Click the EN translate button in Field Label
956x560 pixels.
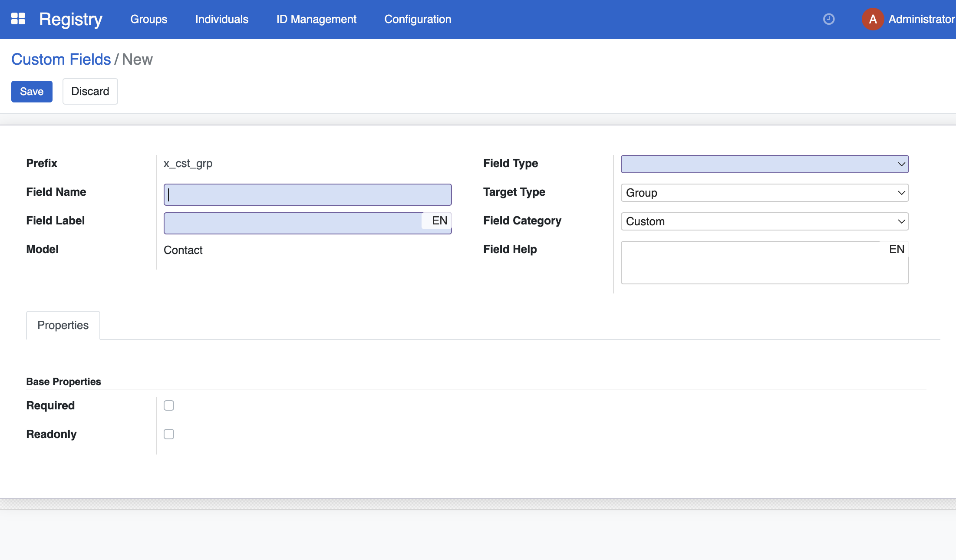(x=439, y=221)
